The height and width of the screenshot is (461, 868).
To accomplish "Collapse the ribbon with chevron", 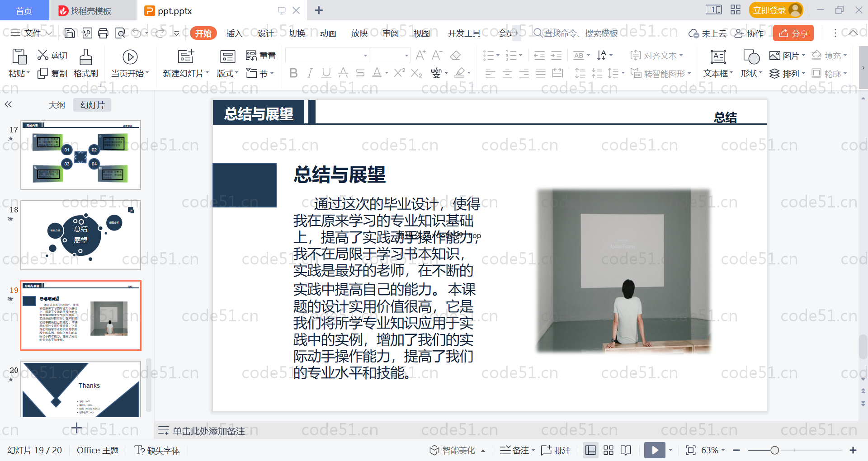I will pos(853,33).
